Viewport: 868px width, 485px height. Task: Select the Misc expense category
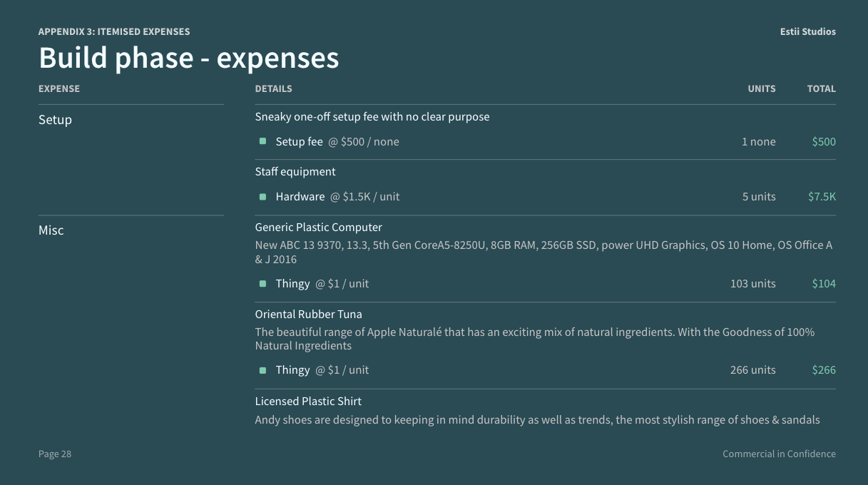[x=51, y=230]
